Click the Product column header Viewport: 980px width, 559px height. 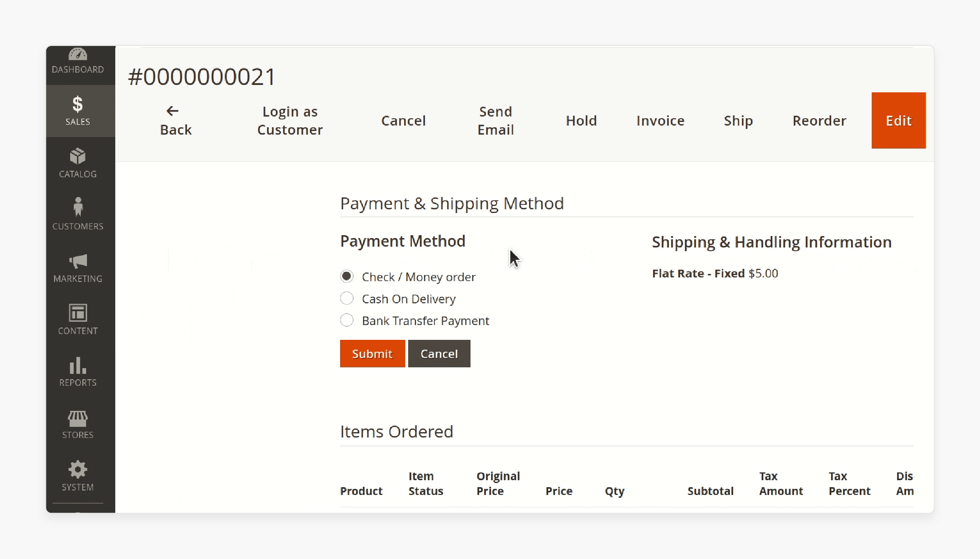click(361, 491)
